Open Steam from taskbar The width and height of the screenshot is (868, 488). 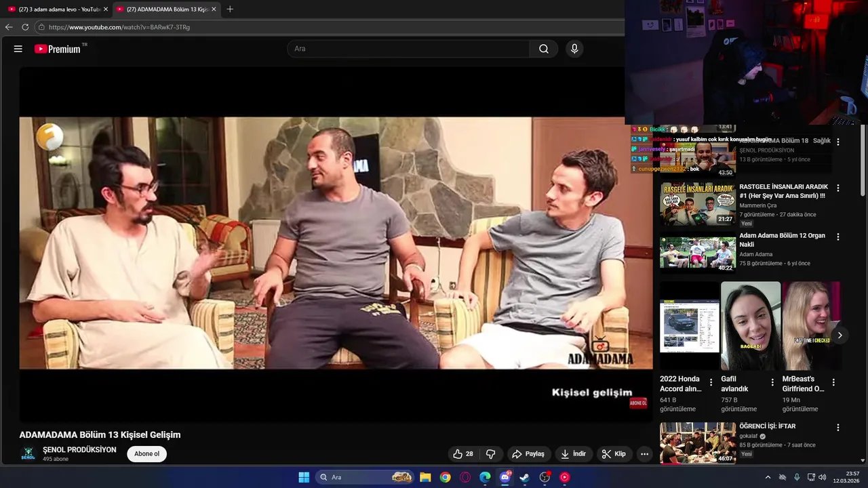coord(524,477)
